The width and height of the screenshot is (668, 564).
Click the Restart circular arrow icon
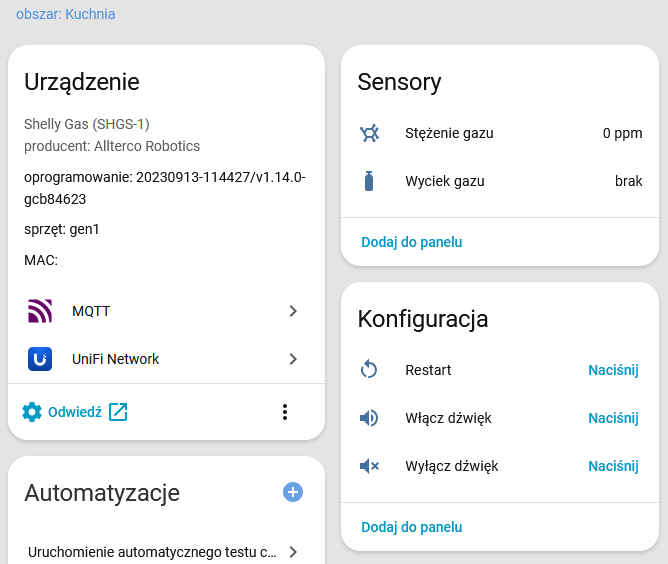(370, 370)
